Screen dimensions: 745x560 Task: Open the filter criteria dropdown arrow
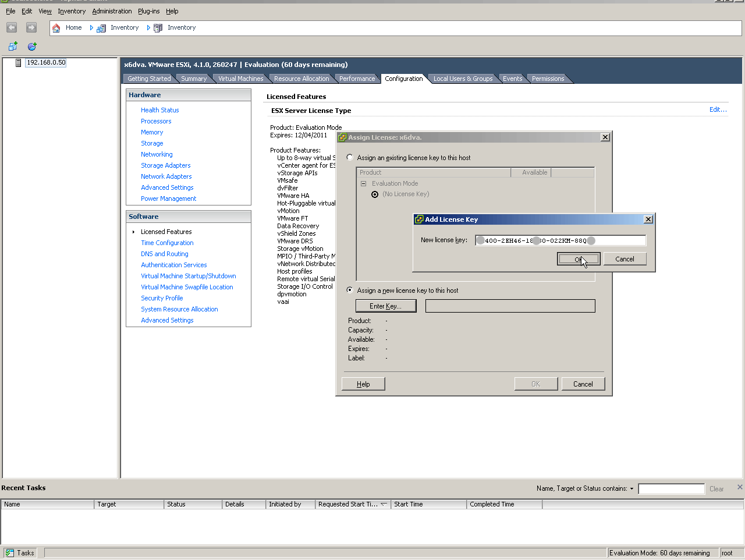[632, 489]
